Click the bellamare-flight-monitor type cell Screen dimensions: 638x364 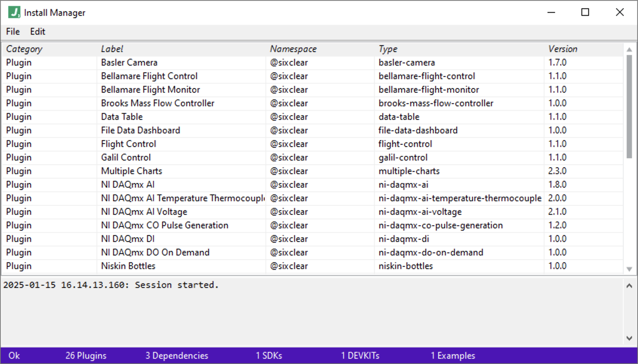429,90
